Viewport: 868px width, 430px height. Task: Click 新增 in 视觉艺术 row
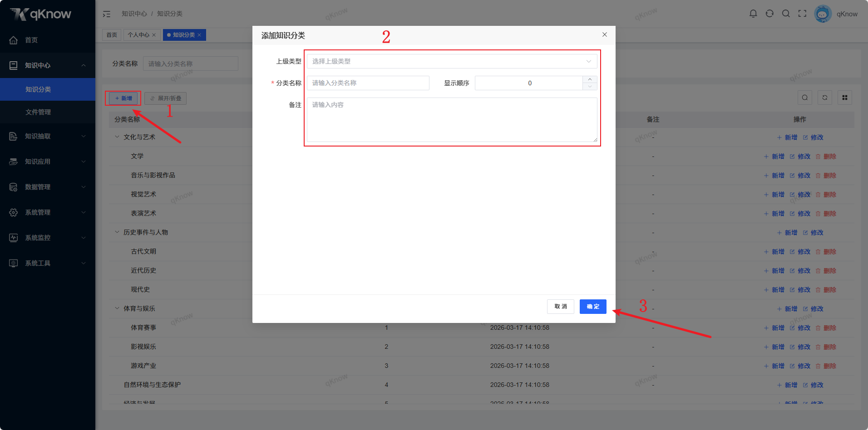coord(774,195)
